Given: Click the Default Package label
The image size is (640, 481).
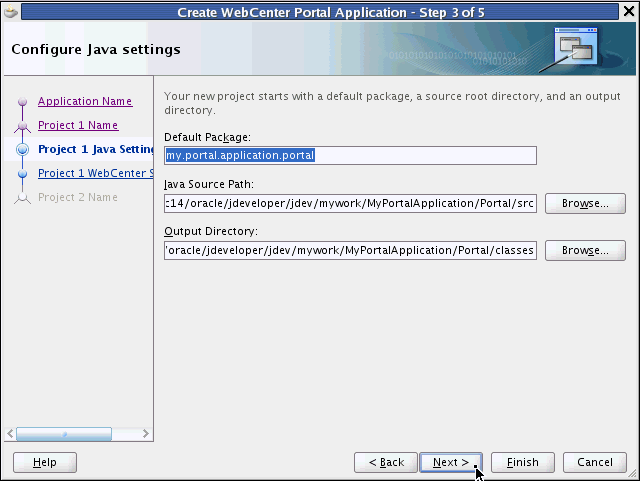Looking at the screenshot, I should coord(207,137).
